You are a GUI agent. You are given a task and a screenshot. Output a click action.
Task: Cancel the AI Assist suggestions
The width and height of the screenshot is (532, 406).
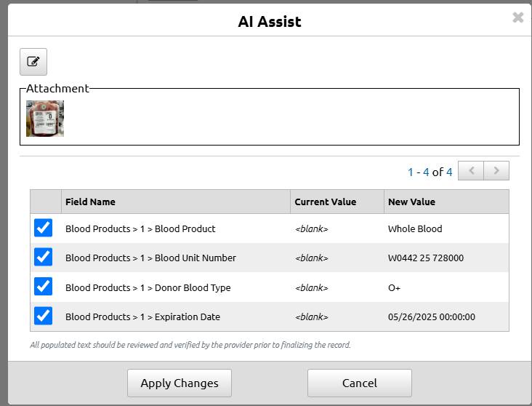coord(360,383)
